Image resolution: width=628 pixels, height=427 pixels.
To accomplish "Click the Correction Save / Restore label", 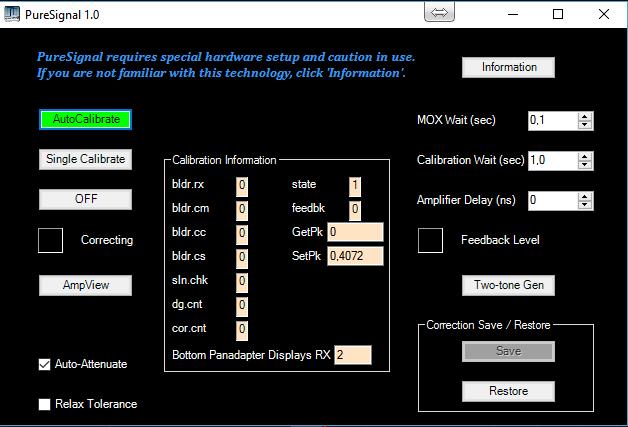I will point(488,325).
